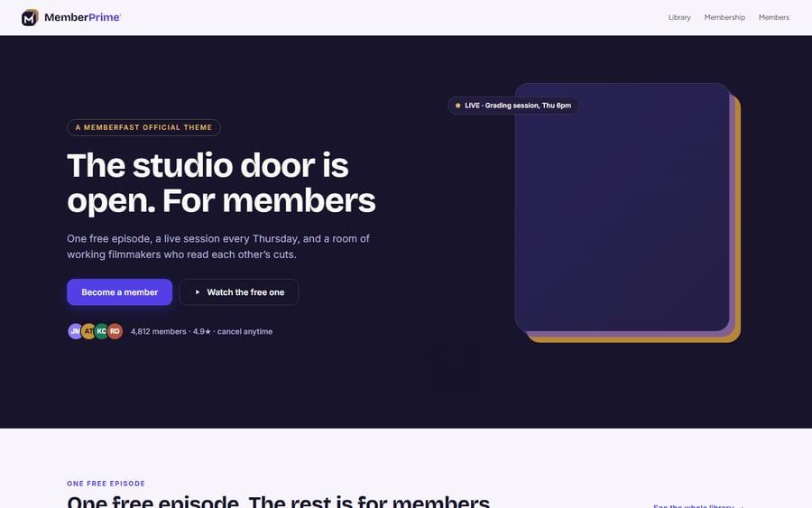Open the Members nav item
Image resolution: width=812 pixels, height=508 pixels.
point(774,17)
